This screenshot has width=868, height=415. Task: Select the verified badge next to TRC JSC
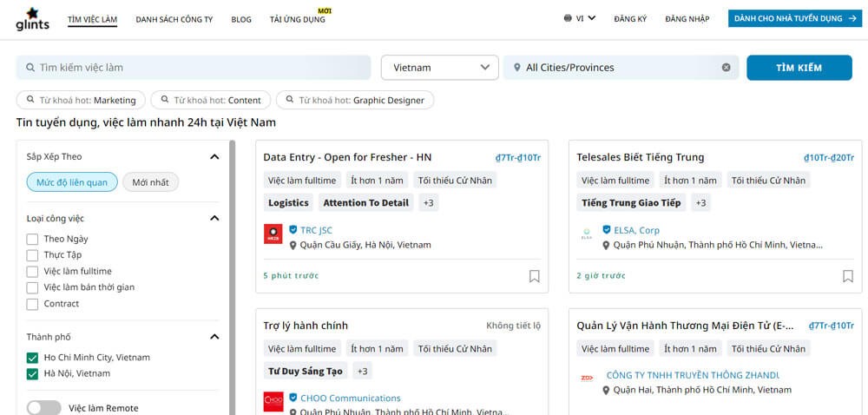293,229
